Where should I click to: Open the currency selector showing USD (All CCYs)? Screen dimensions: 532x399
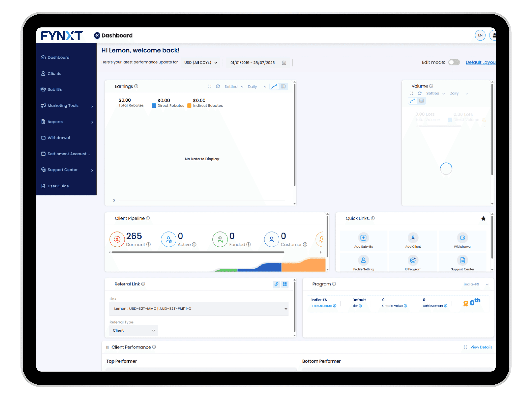pyautogui.click(x=200, y=63)
